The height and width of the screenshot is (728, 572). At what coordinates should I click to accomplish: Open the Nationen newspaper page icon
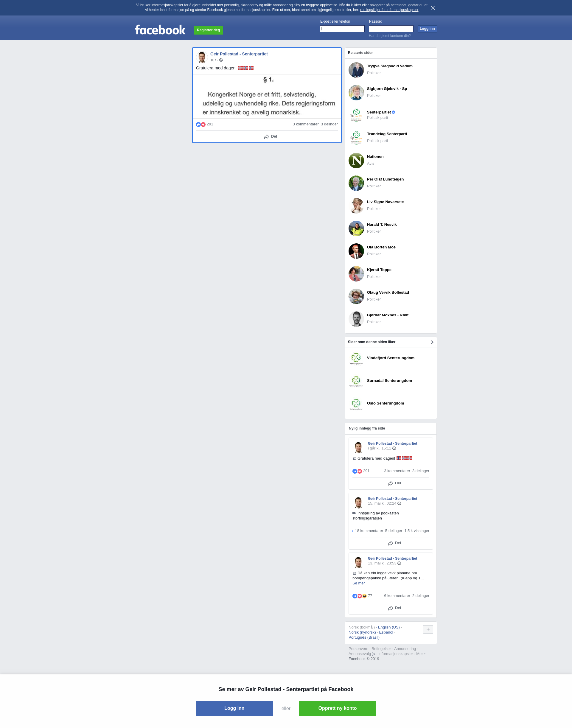(x=356, y=160)
